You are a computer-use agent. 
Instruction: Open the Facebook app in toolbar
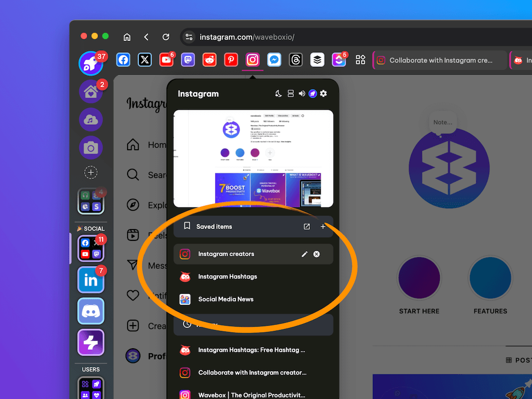pyautogui.click(x=123, y=60)
